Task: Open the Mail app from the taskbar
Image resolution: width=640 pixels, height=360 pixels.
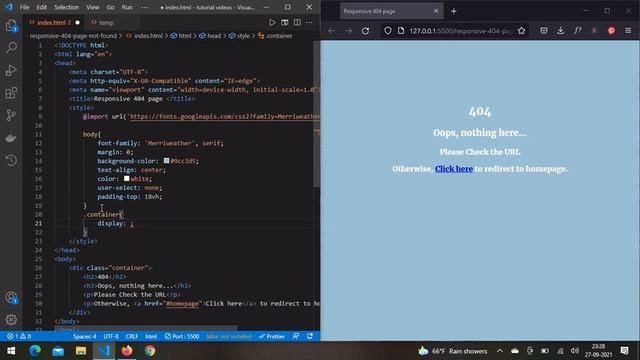Action: click(58, 351)
